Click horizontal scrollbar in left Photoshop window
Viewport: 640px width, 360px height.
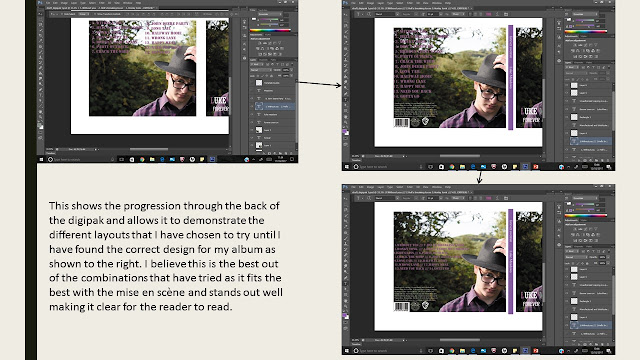149,149
